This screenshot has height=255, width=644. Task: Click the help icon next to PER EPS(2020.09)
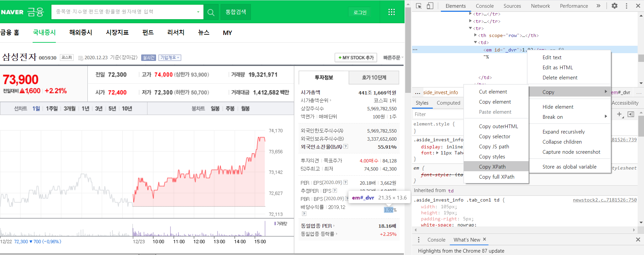coord(345,182)
